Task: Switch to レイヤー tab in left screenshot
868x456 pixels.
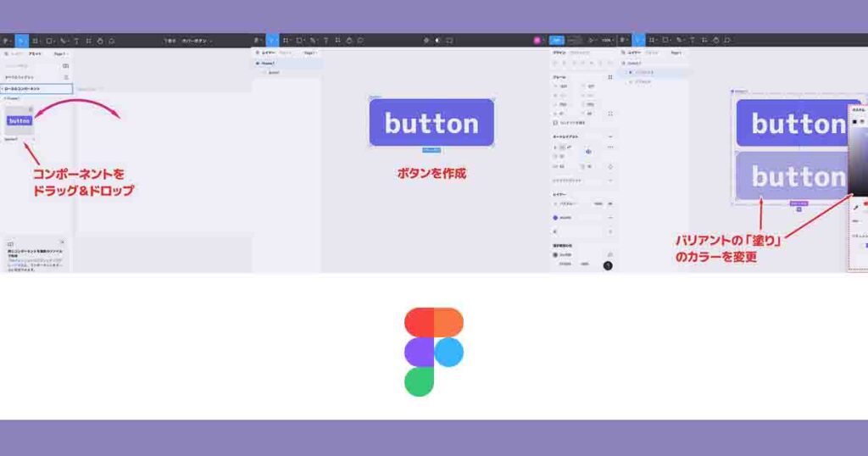Action: click(x=18, y=53)
